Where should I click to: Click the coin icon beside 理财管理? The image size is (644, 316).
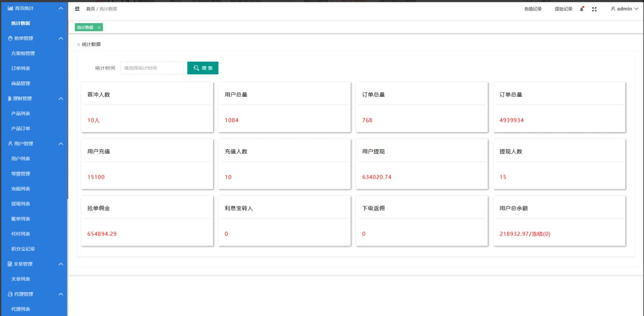pos(9,99)
